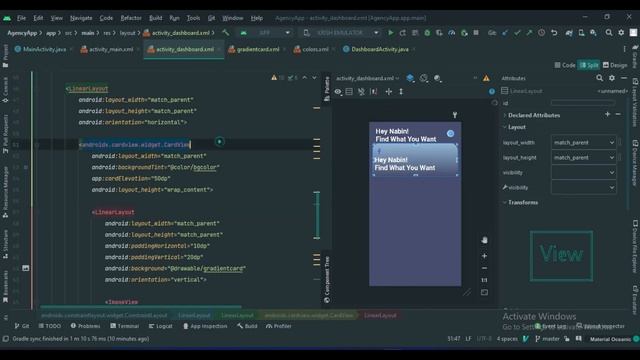Add declared attribute with plus icon

pos(607,115)
